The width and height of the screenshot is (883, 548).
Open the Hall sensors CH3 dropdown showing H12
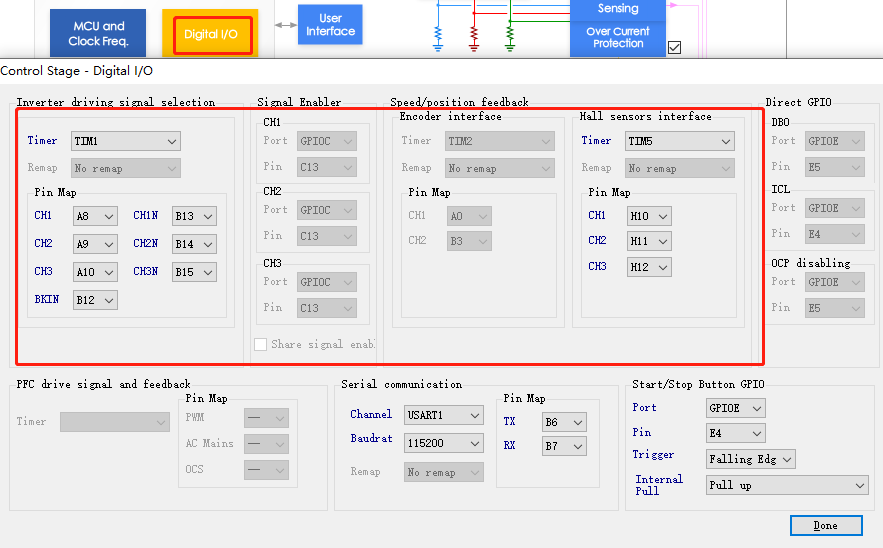point(649,267)
